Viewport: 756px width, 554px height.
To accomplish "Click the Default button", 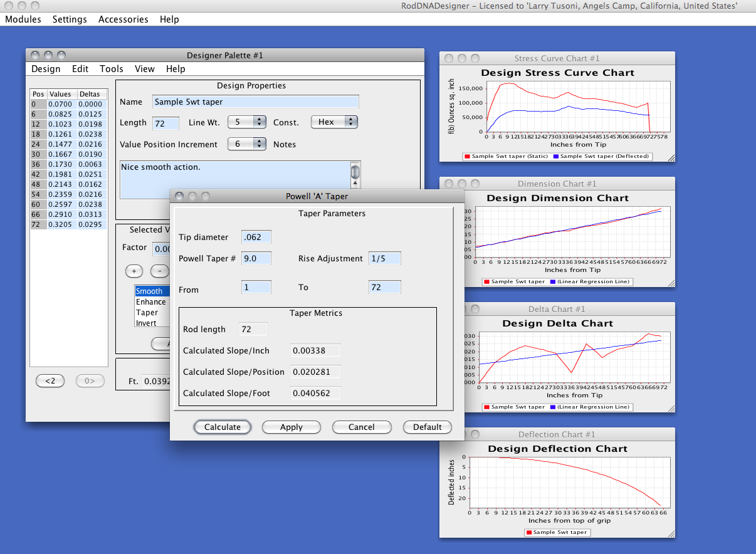I will click(427, 427).
